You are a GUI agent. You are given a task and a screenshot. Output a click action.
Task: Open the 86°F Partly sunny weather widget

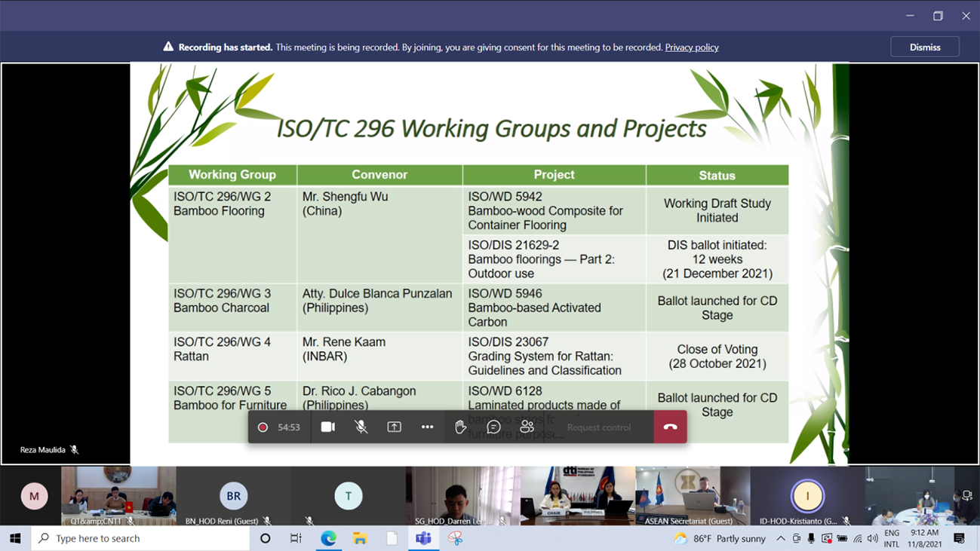tap(719, 538)
